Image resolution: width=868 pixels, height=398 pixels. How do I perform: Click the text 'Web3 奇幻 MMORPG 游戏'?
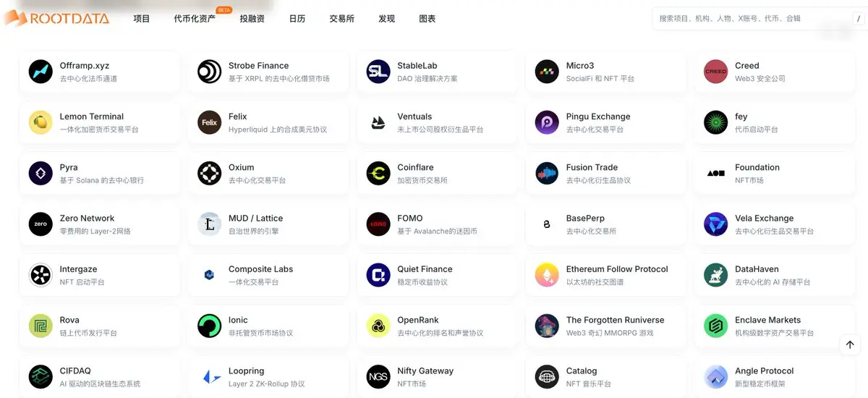pos(610,333)
